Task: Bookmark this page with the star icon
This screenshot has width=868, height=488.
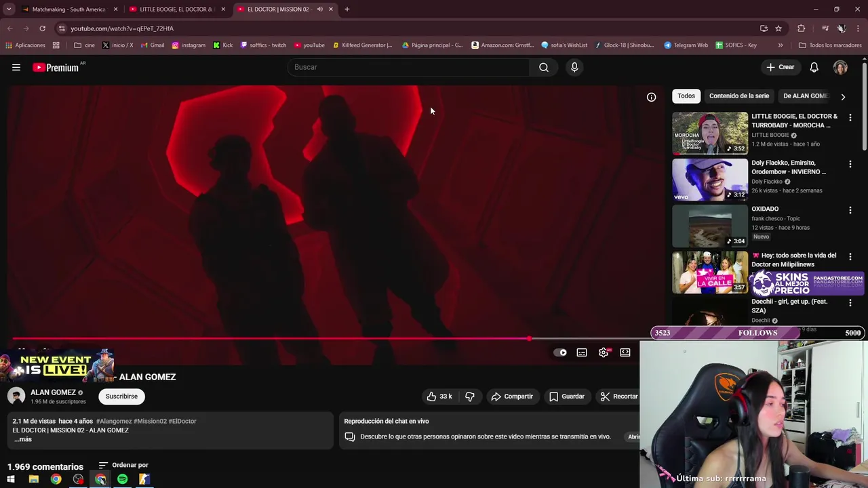Action: coord(778,28)
